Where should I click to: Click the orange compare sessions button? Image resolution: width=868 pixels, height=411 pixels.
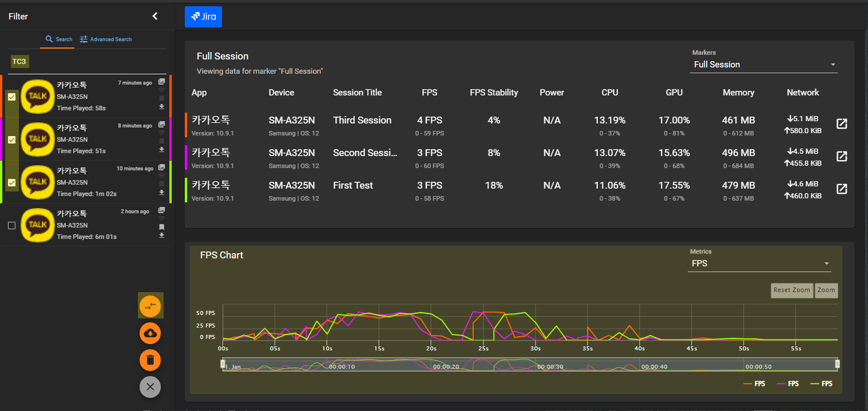tap(150, 306)
